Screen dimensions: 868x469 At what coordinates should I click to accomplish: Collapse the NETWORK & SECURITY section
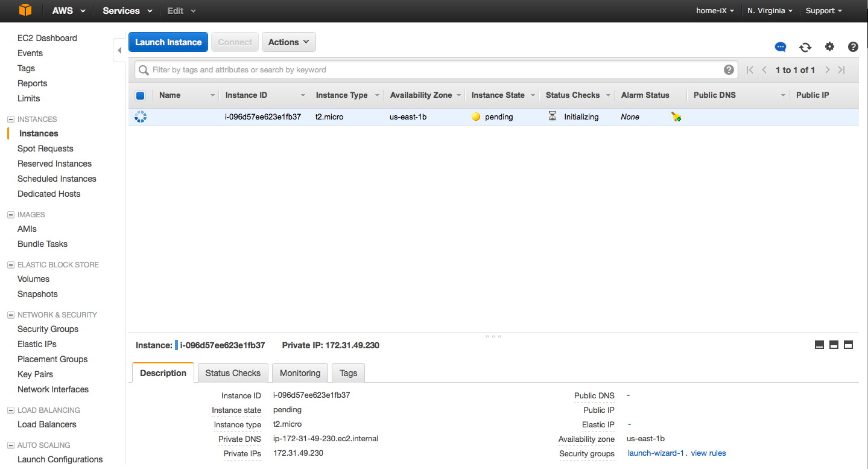(10, 315)
